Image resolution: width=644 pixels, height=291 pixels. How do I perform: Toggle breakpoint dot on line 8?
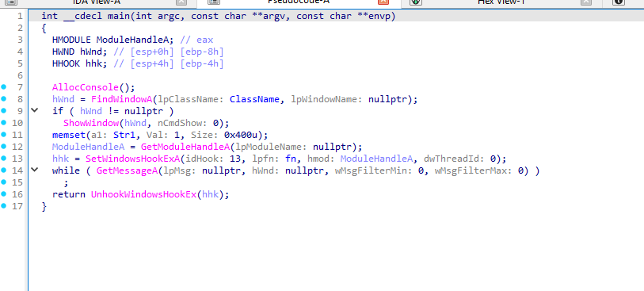click(4, 99)
